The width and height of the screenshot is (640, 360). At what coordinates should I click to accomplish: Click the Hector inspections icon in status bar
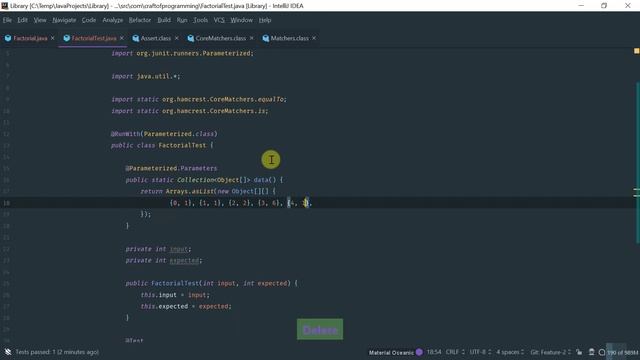coord(591,352)
